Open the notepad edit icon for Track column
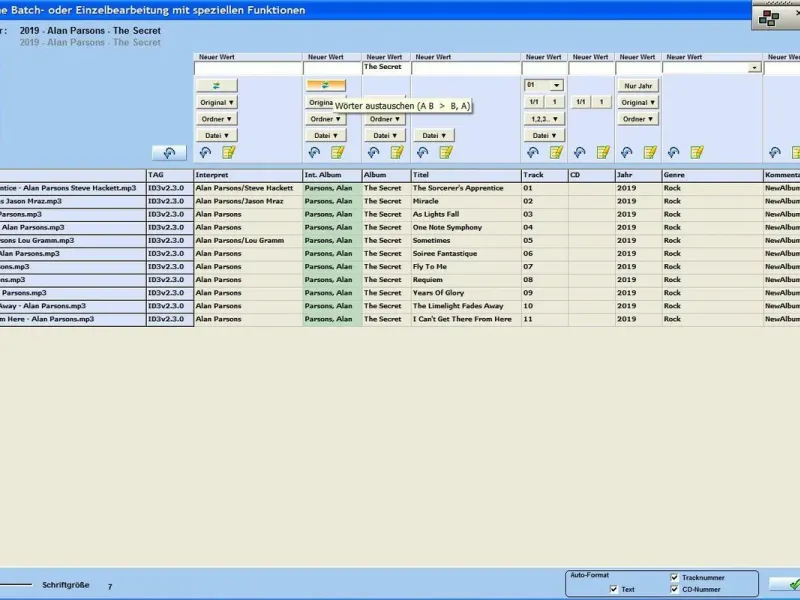 coord(556,152)
